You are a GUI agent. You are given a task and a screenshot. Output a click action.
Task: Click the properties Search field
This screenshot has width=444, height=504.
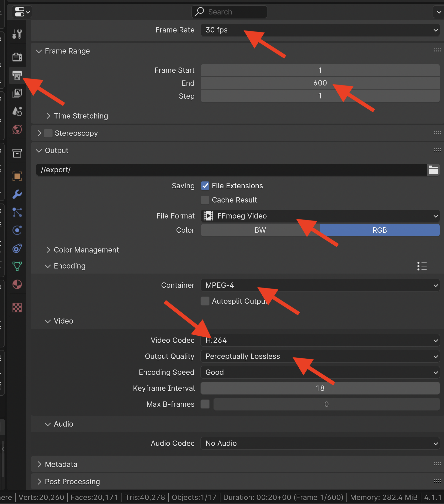[x=229, y=12]
